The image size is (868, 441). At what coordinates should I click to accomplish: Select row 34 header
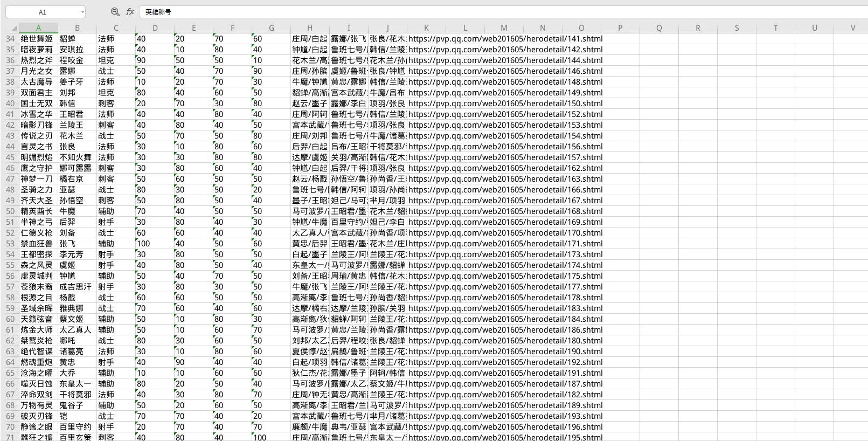tap(10, 39)
